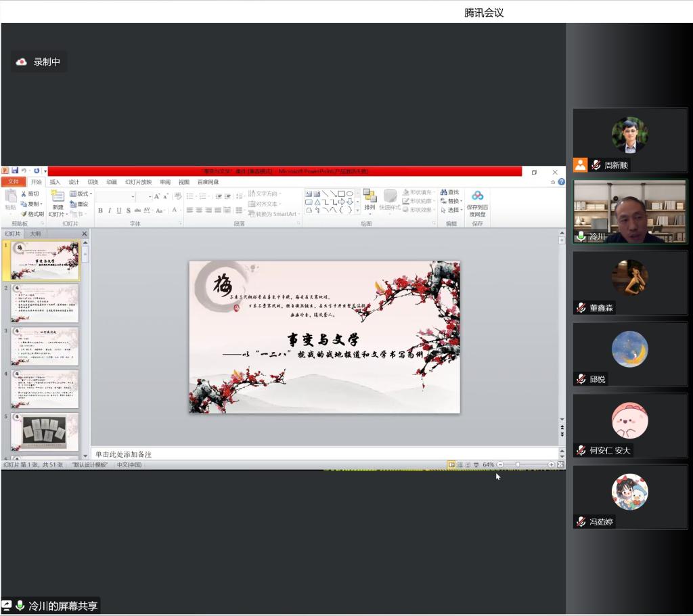Click the orange File (文件) button
693x616 pixels.
13,182
